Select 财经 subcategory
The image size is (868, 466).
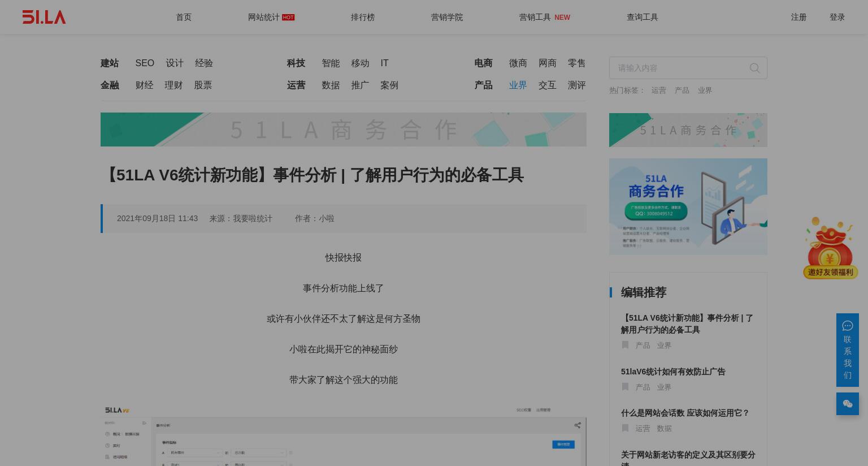click(144, 85)
